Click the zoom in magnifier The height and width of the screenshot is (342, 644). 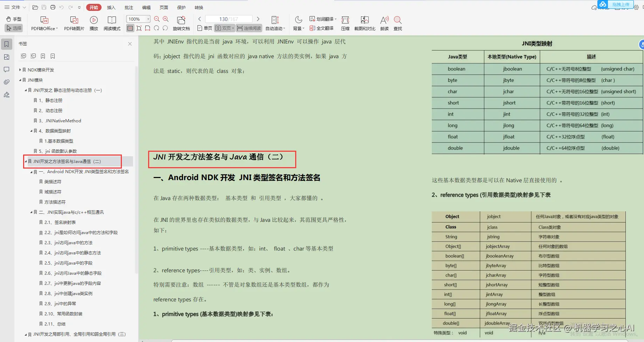click(x=166, y=19)
